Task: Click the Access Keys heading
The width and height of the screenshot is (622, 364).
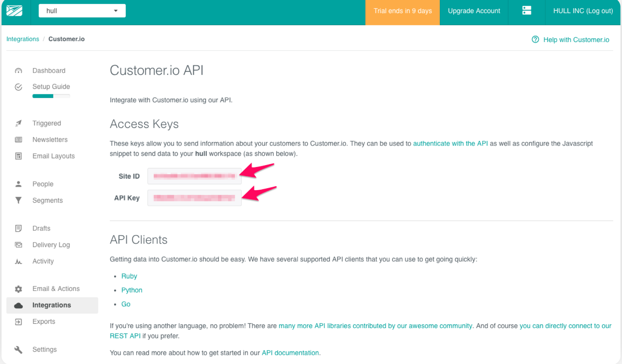Action: [144, 124]
